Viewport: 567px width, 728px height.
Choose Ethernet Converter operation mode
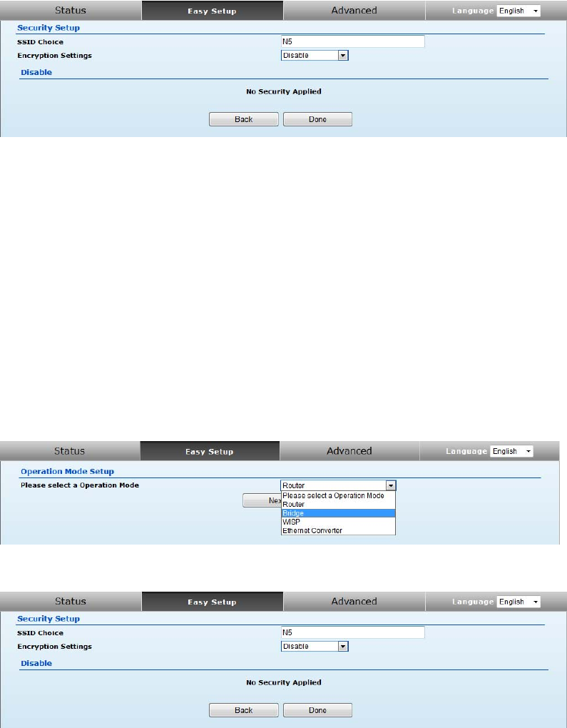point(338,531)
